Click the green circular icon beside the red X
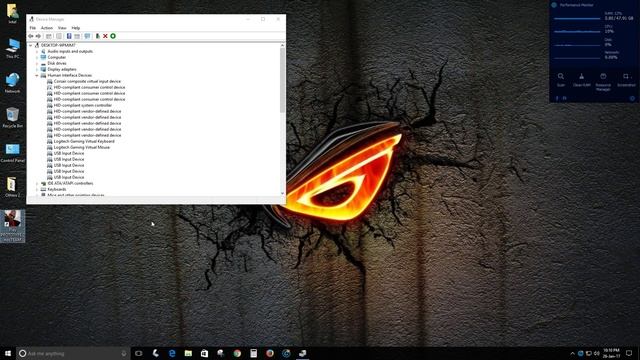640x360 pixels. 113,36
